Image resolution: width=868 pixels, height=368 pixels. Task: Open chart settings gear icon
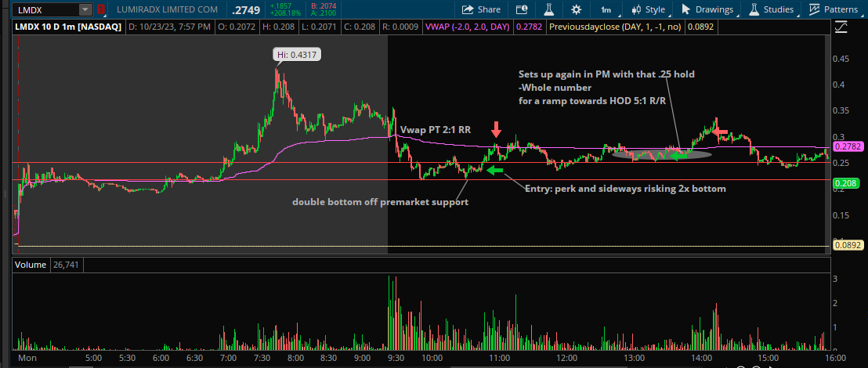coord(577,9)
